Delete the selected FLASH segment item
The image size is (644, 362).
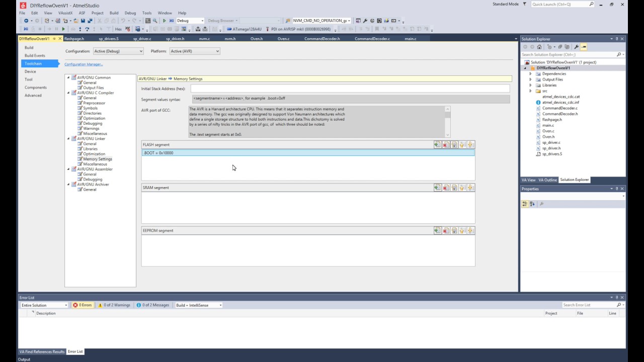click(446, 145)
